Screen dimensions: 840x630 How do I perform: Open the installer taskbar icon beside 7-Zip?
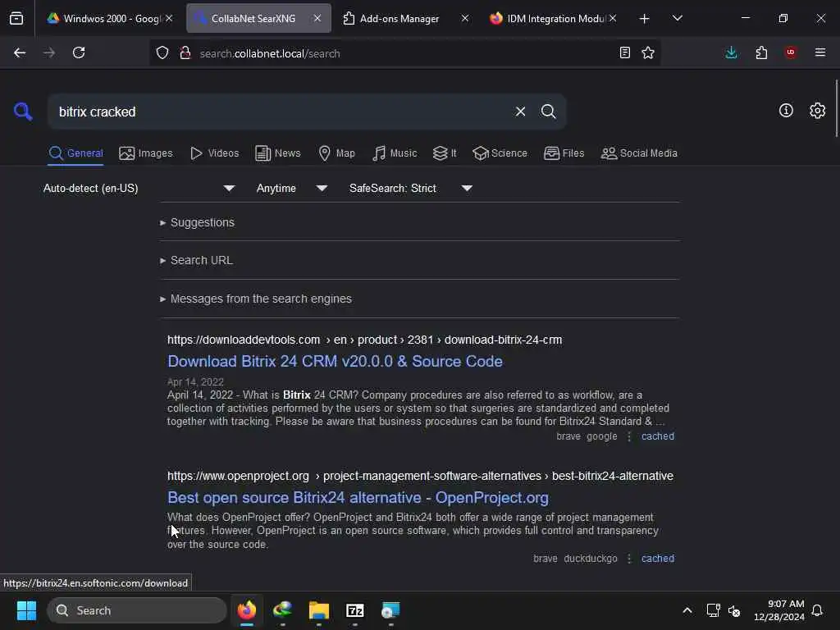[390, 610]
